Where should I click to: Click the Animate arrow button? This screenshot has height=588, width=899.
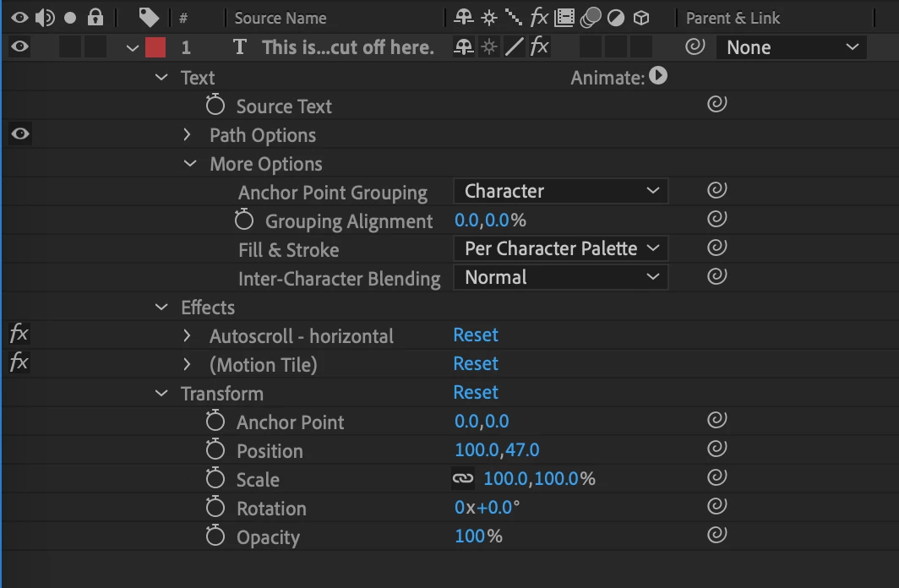[x=659, y=77]
